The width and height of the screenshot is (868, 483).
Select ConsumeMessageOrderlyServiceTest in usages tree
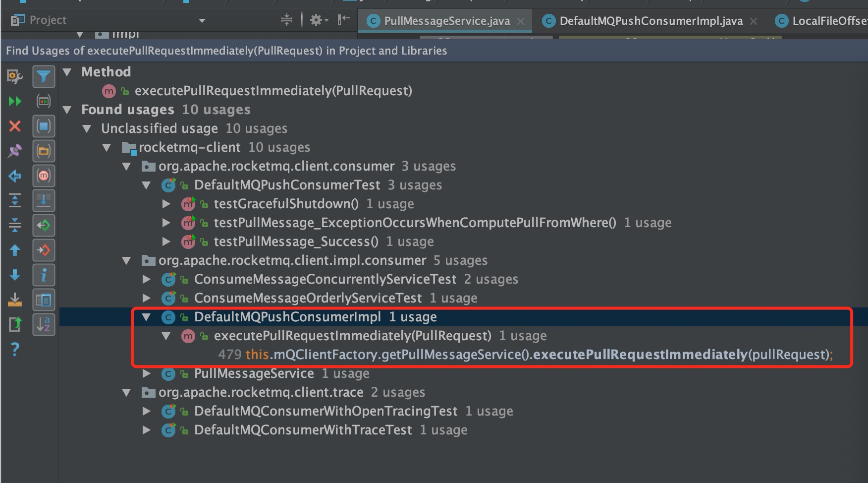308,298
